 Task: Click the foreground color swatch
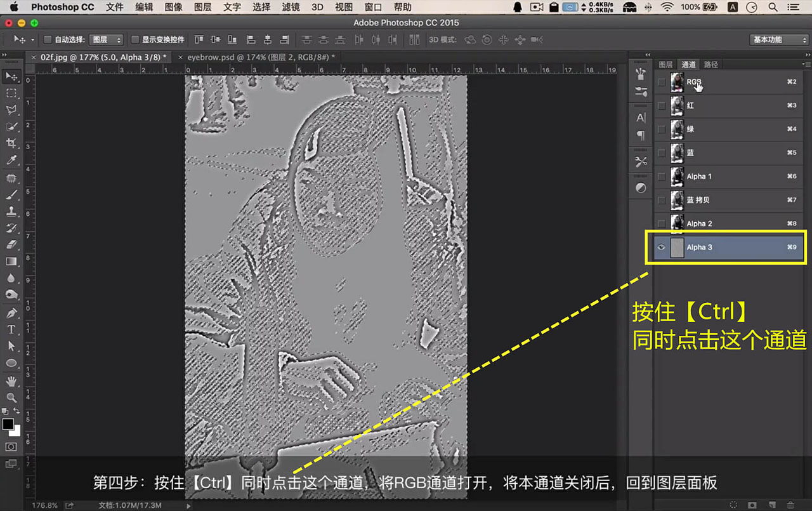8,424
